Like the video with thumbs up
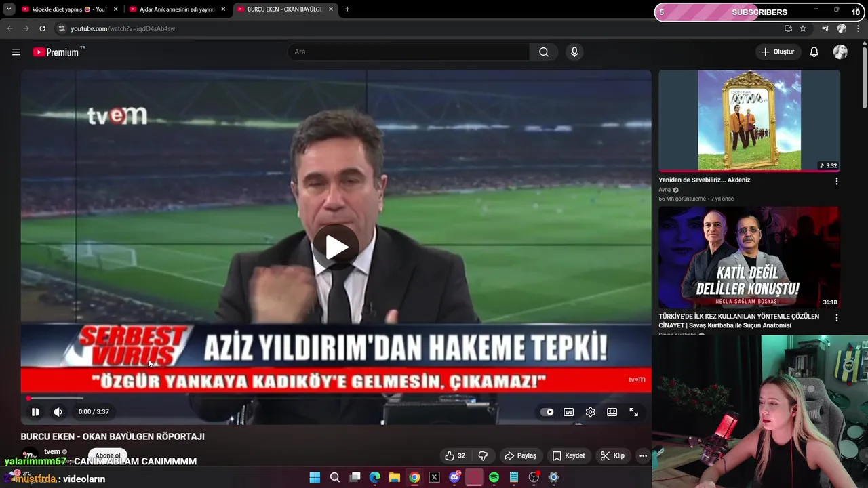The width and height of the screenshot is (868, 488). (x=455, y=456)
